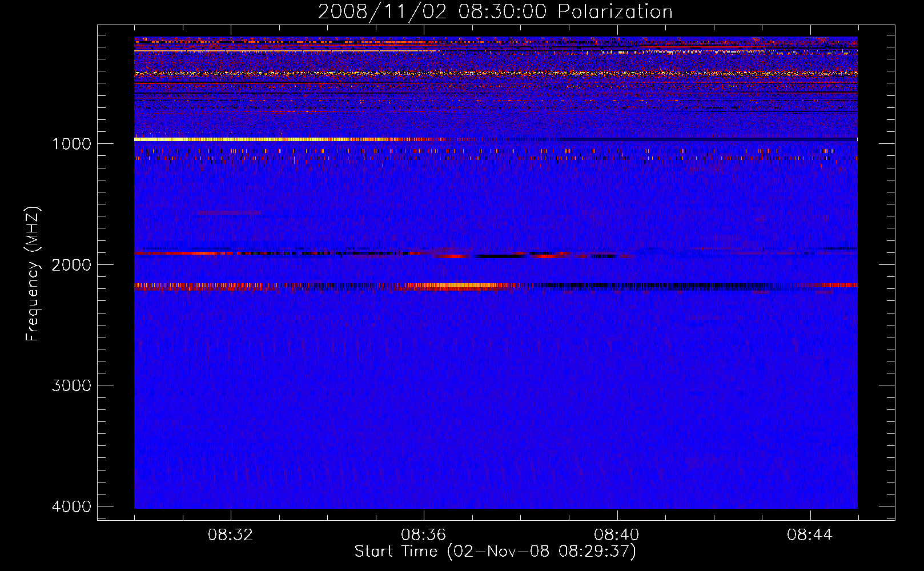Click the 08:44 time tick label
The width and height of the screenshot is (924, 571).
810,535
